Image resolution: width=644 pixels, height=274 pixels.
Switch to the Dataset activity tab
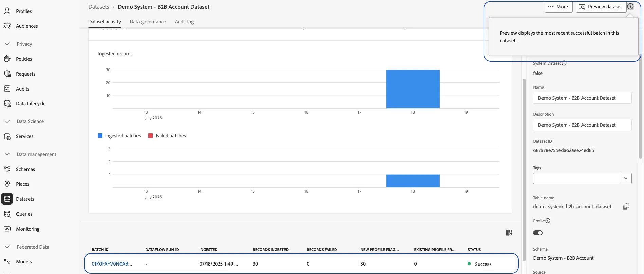(x=105, y=22)
